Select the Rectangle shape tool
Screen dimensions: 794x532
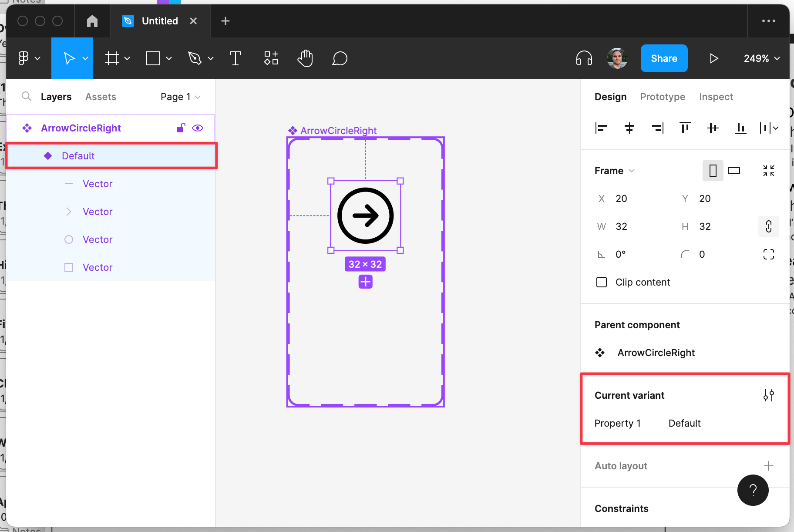coord(153,58)
